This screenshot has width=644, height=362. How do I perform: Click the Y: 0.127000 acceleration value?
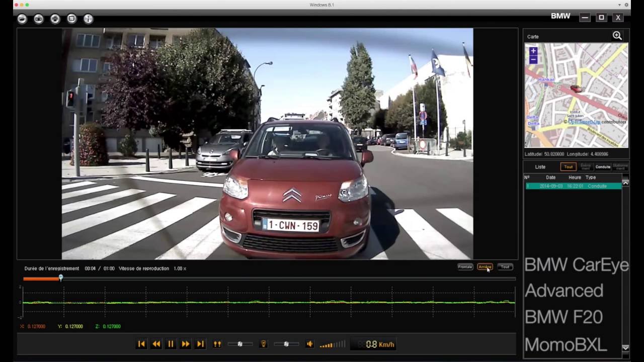70,326
